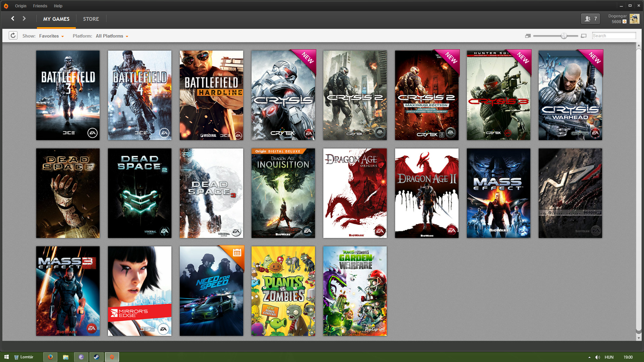Viewport: 644px width, 362px height.
Task: Open the Friends menu
Action: point(40,6)
